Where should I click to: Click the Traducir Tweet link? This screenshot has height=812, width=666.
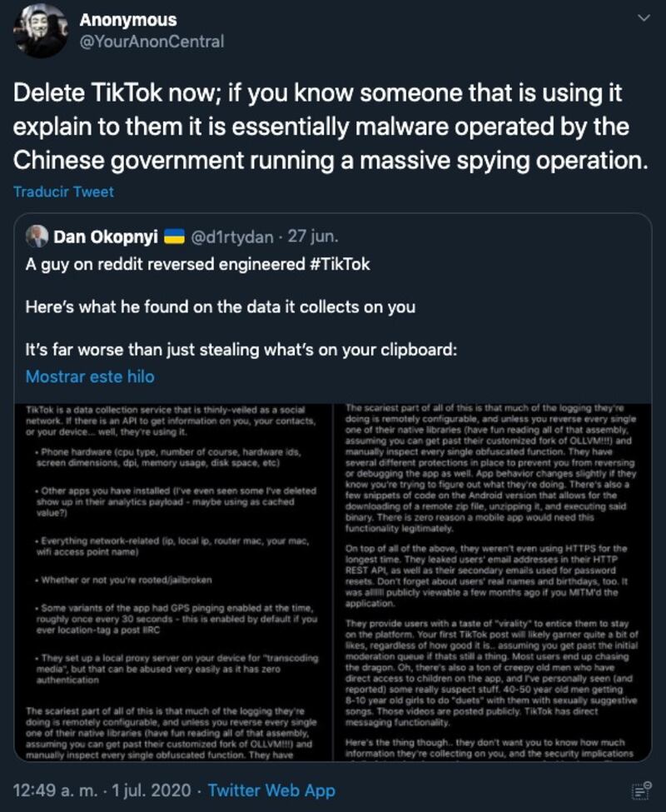pos(63,192)
